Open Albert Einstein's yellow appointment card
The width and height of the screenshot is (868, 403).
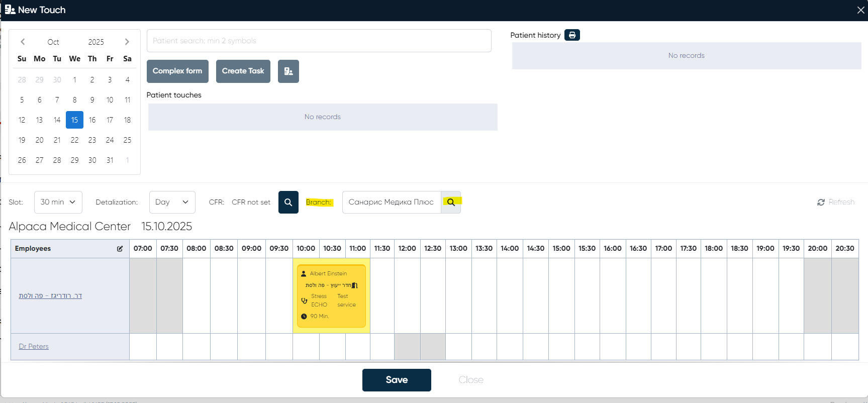[x=331, y=295]
